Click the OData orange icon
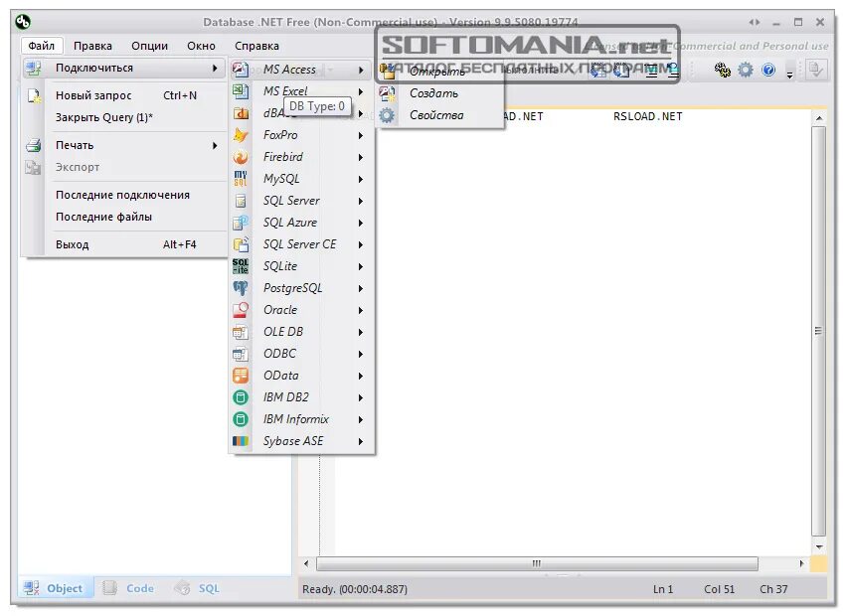 pos(241,376)
